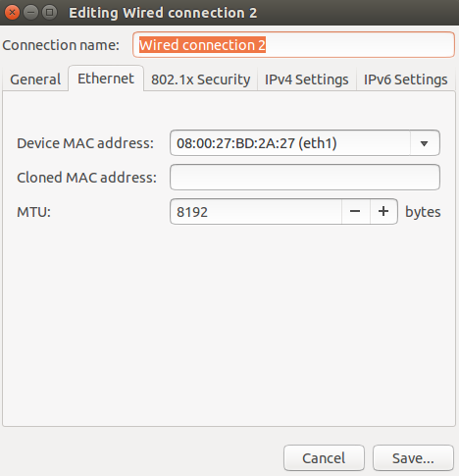Go to the IPv4 Settings tab
Image resolution: width=459 pixels, height=476 pixels.
(x=307, y=79)
